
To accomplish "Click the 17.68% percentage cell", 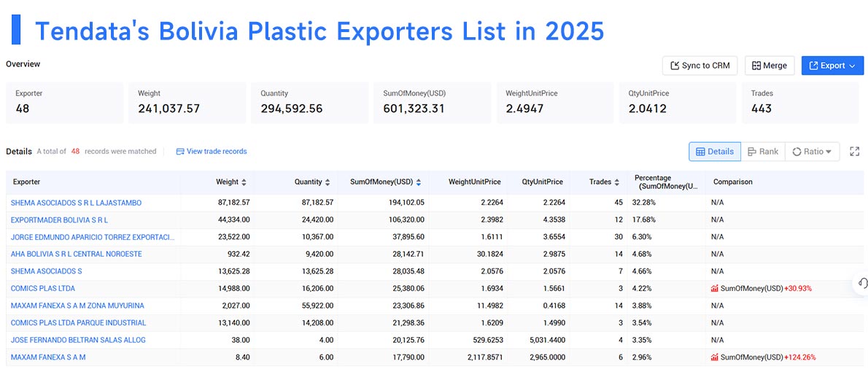I will 644,220.
